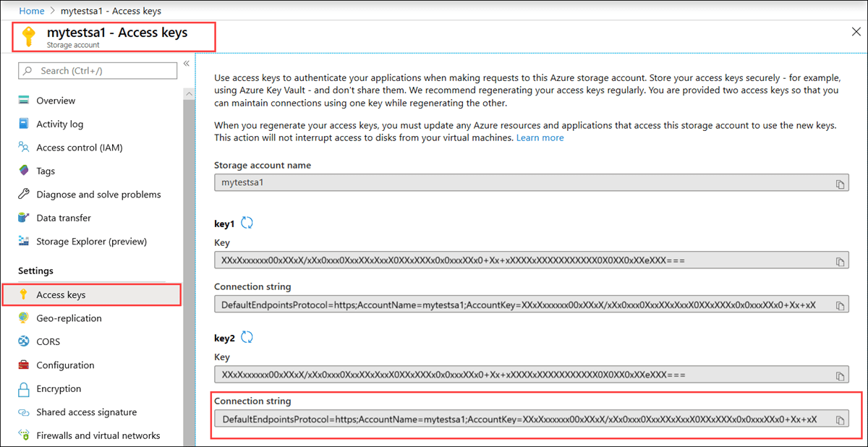This screenshot has height=447, width=868.
Task: Regenerate key2 with the refresh icon
Action: click(x=247, y=338)
